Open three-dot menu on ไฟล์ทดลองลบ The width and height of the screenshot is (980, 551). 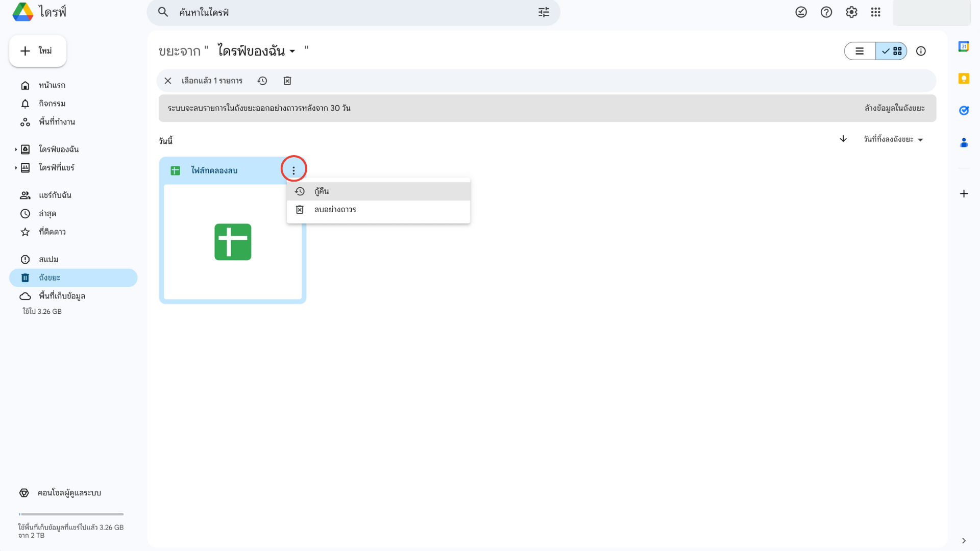pyautogui.click(x=293, y=170)
